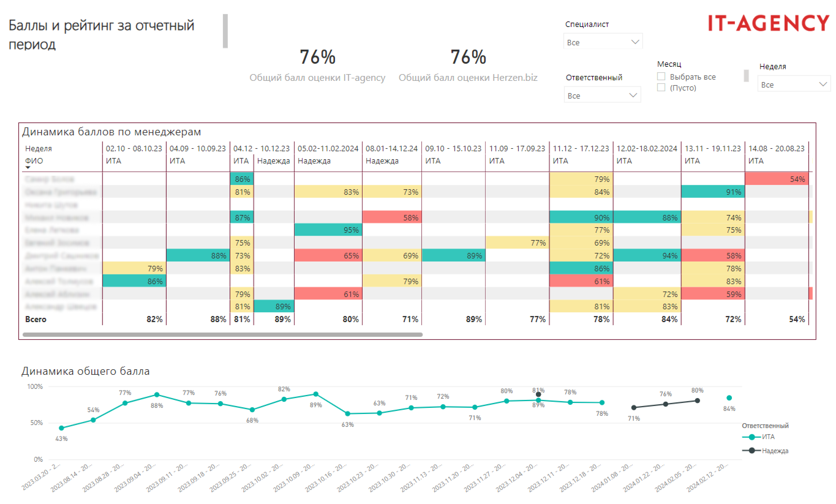Click the 43% point on the line chart
The width and height of the screenshot is (836, 504).
coord(62,428)
